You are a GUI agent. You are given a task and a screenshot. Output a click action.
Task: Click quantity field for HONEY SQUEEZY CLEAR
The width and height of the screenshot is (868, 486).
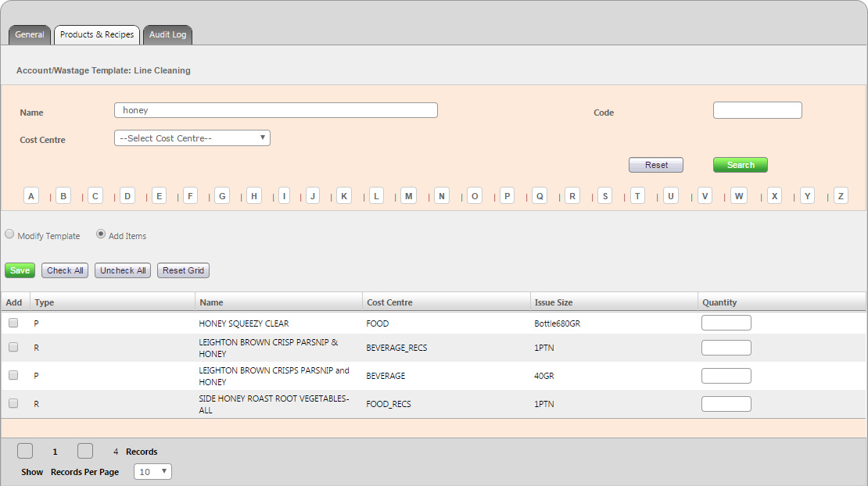(x=726, y=323)
